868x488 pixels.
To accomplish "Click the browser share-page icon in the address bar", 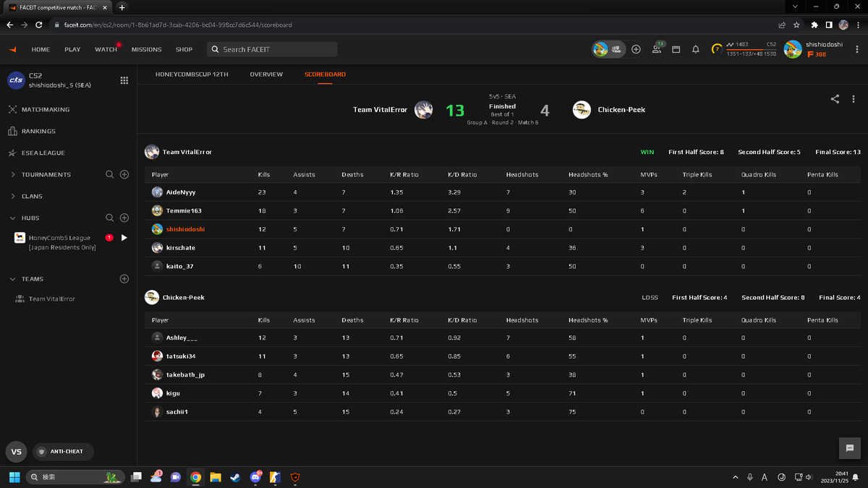I will pyautogui.click(x=782, y=25).
